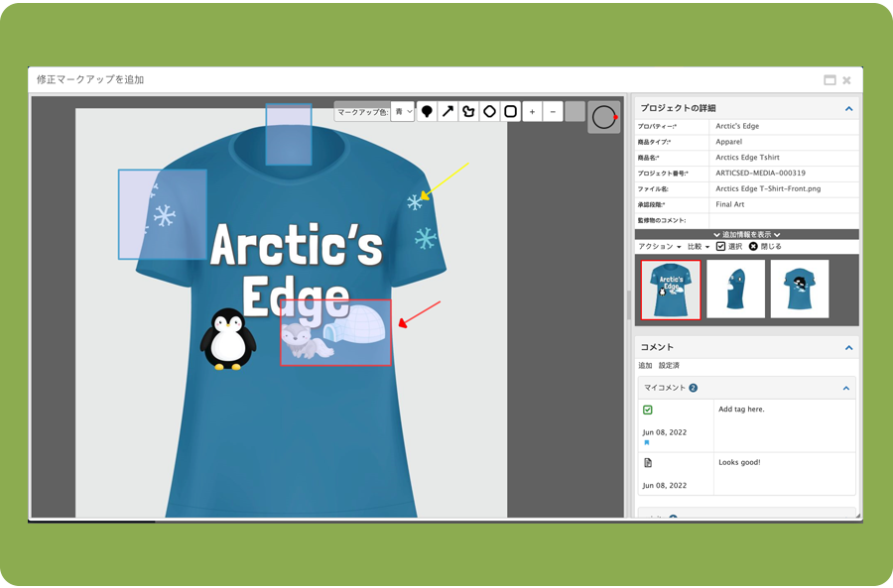
Task: Click green checkmark on 'Add tag here.' comment
Action: (647, 410)
